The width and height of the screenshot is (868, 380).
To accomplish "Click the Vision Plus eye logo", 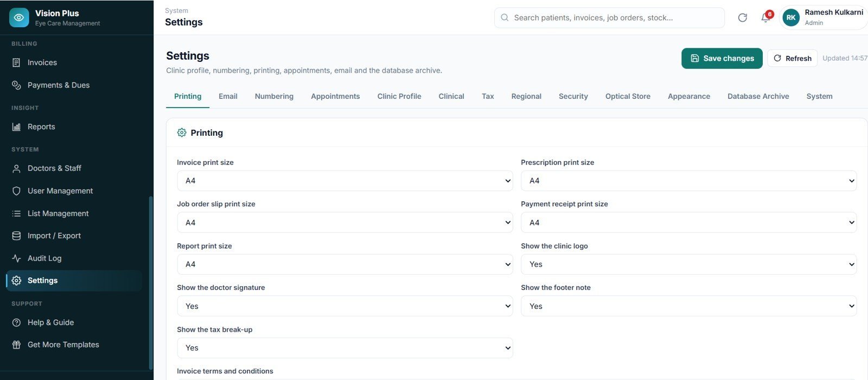I will (19, 17).
